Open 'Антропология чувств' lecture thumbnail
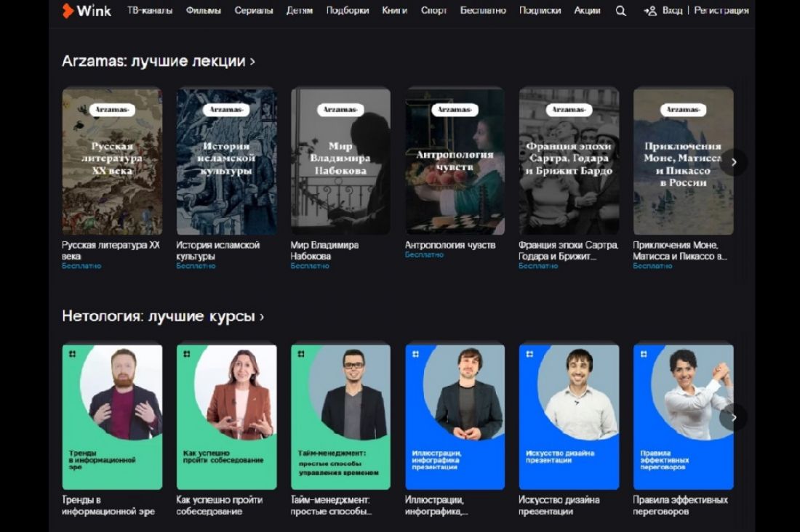This screenshot has width=800, height=532. tap(455, 161)
